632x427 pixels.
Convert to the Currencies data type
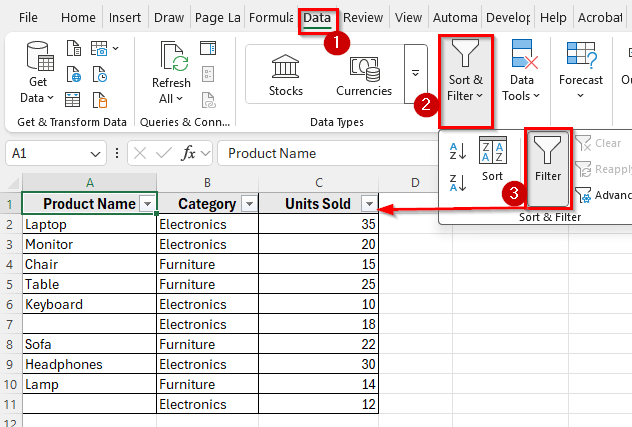364,75
